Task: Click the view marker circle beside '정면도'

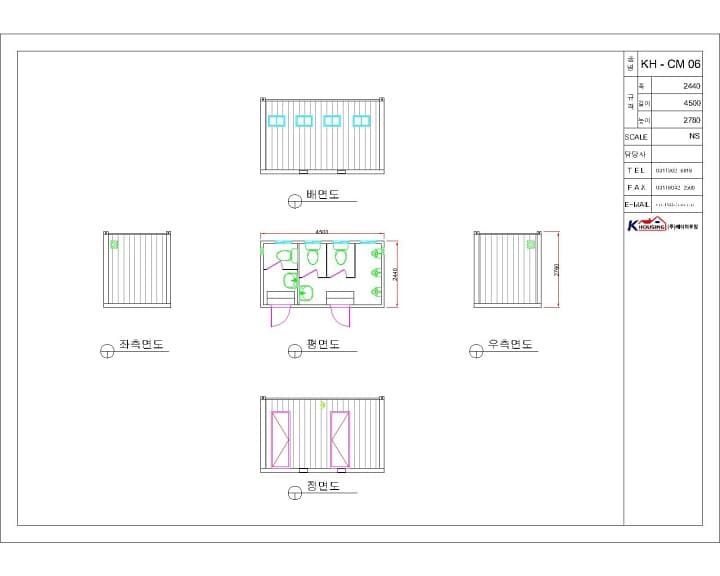Action: pos(295,493)
